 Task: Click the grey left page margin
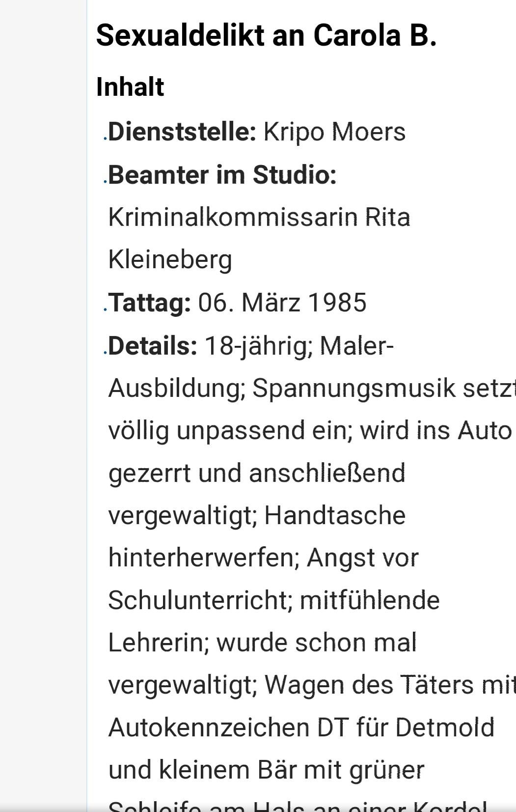coord(43,406)
